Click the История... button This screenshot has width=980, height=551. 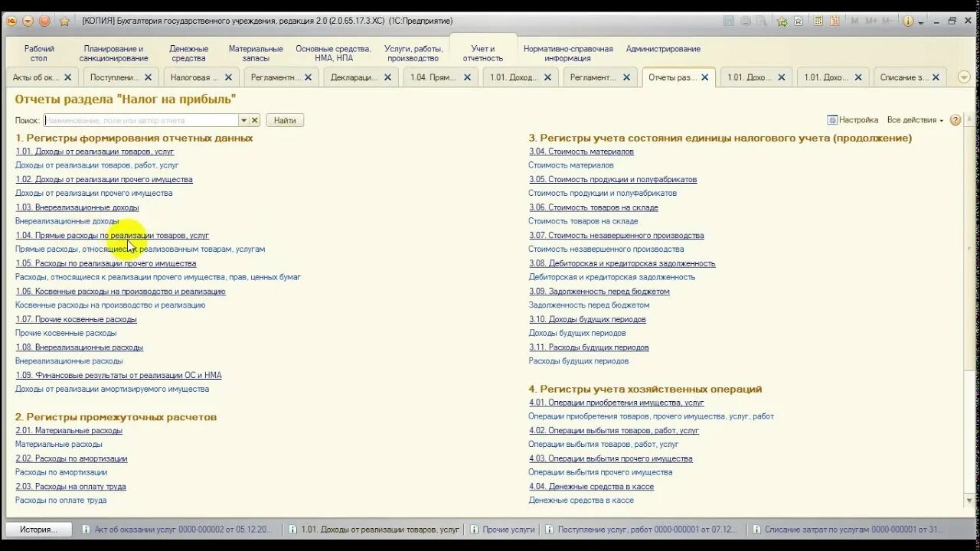point(38,530)
